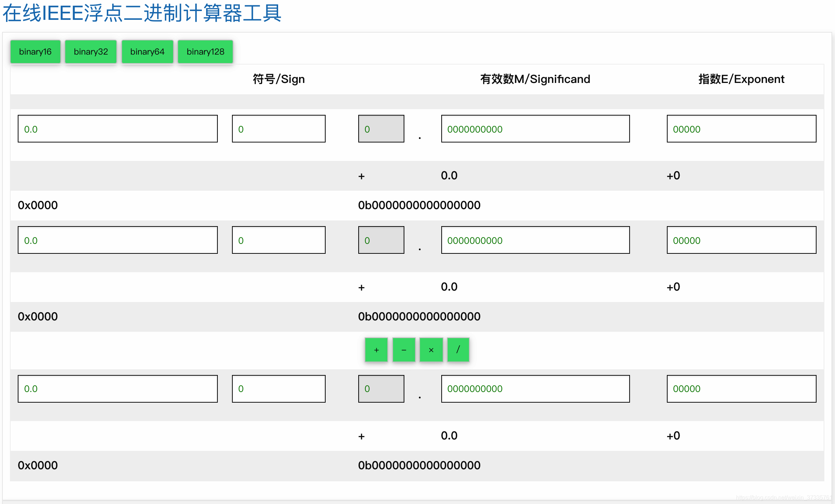Click the multiplication (×) operator button
This screenshot has height=504, width=835.
[431, 350]
